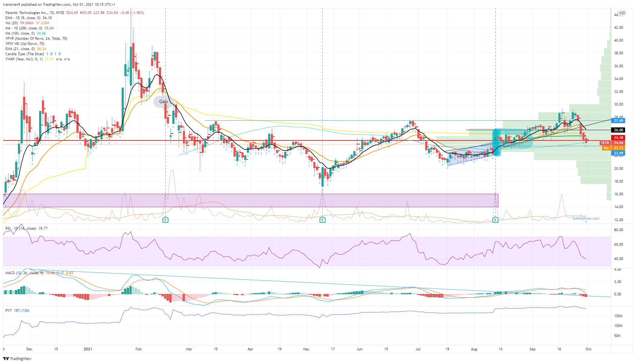Image resolution: width=636 pixels, height=364 pixels.
Task: Open the Crinklebine.com watermark link
Action: click(586, 218)
